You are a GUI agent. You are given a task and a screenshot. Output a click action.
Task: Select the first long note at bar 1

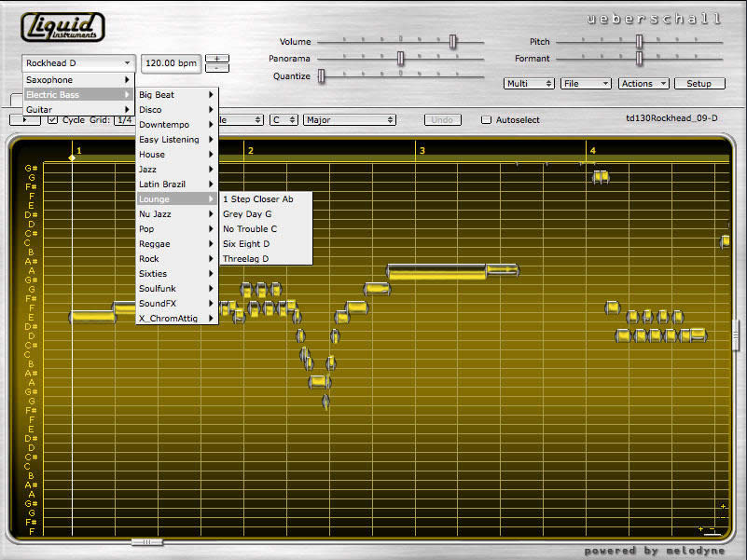pos(92,317)
